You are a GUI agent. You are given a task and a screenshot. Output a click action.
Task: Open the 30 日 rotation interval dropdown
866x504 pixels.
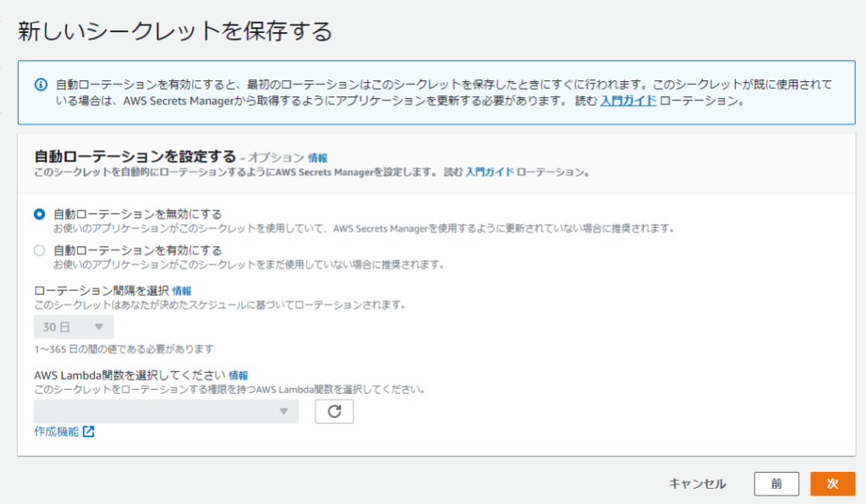(74, 326)
